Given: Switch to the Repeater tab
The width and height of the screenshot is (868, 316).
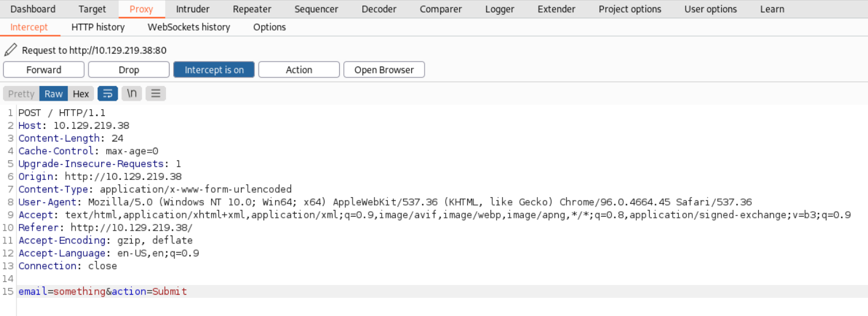Looking at the screenshot, I should 252,9.
